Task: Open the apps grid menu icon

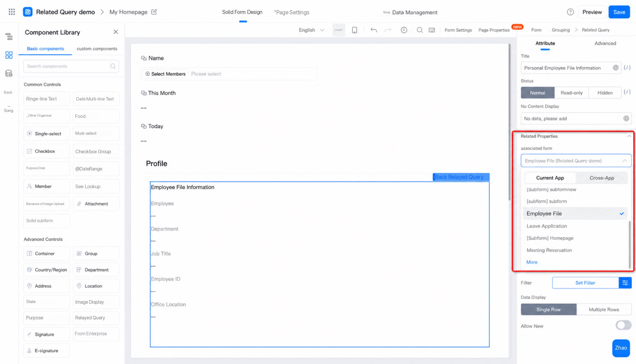Action: (x=12, y=12)
